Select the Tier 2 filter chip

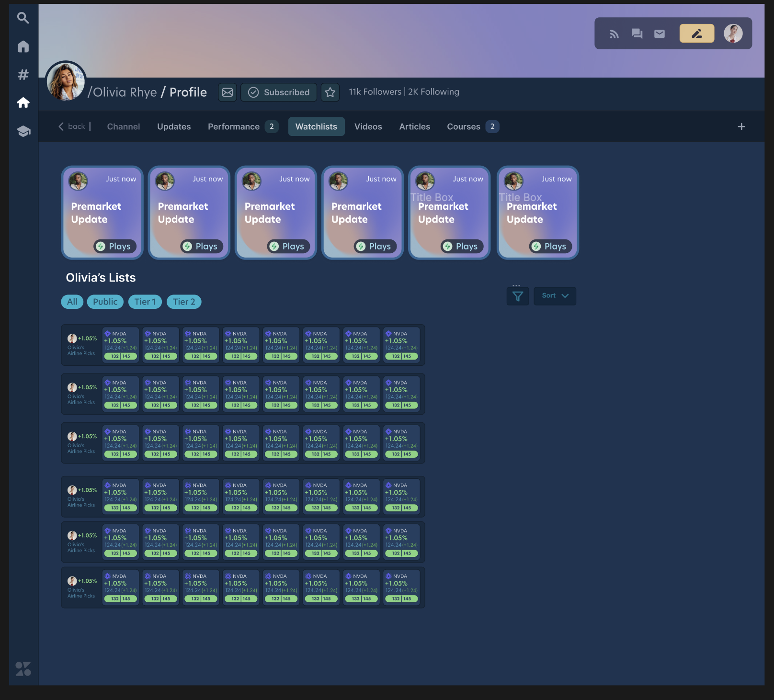click(x=183, y=302)
